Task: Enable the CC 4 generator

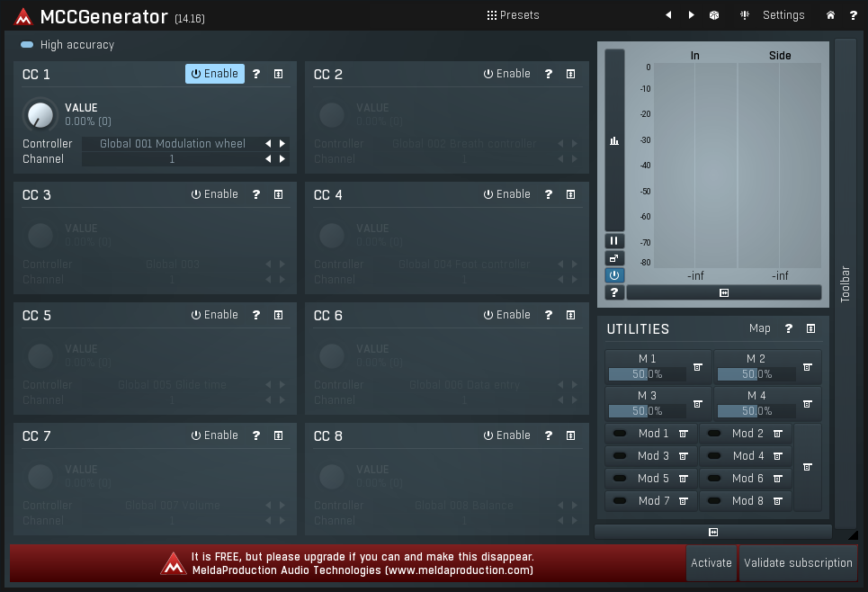Action: [x=506, y=194]
